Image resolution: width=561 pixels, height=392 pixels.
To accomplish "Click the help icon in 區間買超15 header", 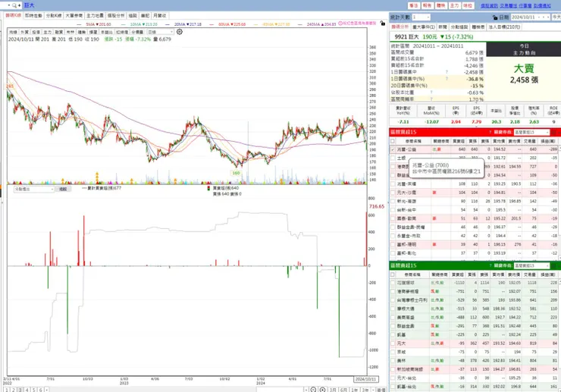I will click(490, 132).
